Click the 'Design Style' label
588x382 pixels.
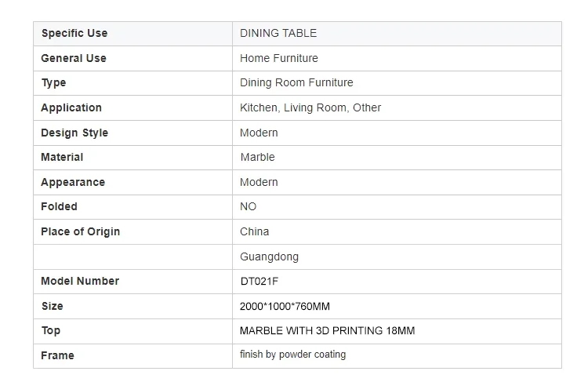pos(74,133)
